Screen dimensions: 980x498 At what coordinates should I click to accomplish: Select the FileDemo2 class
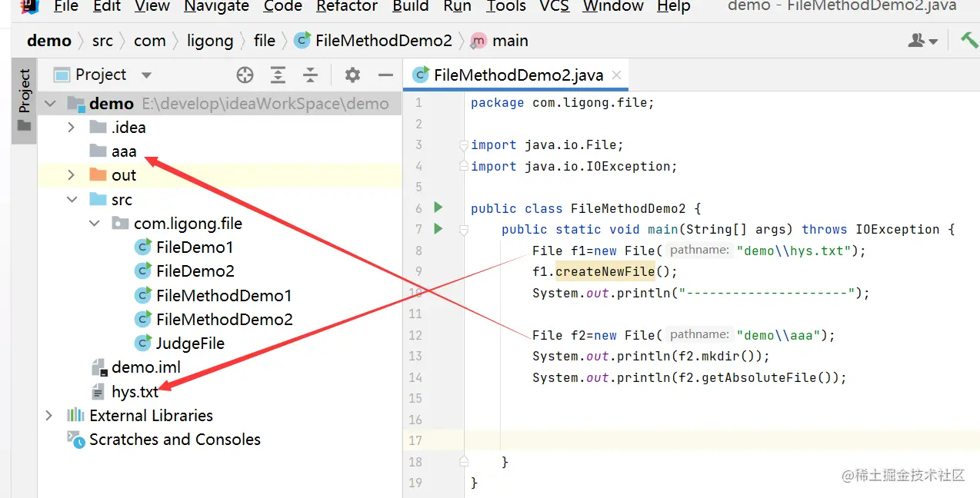tap(195, 271)
